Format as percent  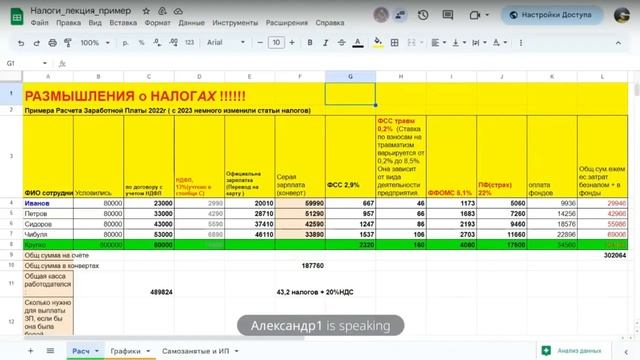[x=141, y=43]
